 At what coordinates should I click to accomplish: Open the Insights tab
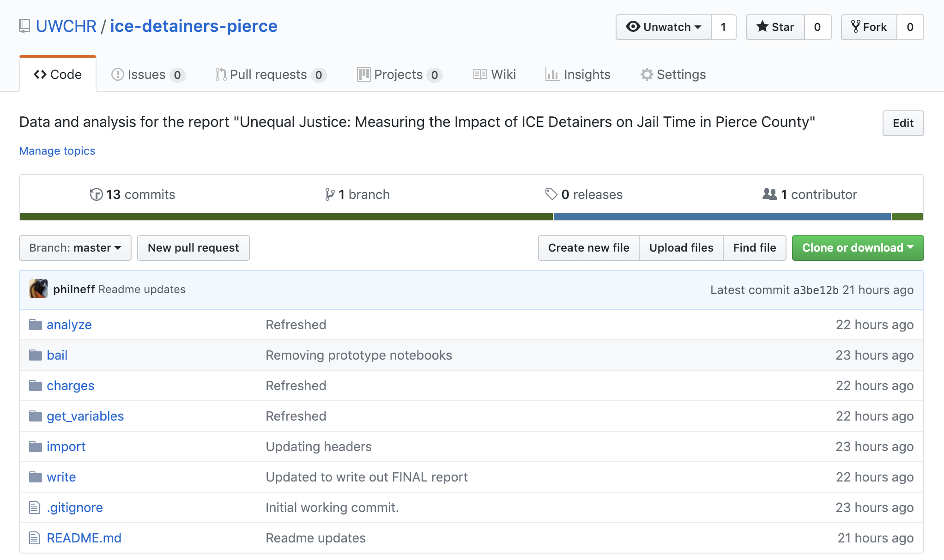578,74
